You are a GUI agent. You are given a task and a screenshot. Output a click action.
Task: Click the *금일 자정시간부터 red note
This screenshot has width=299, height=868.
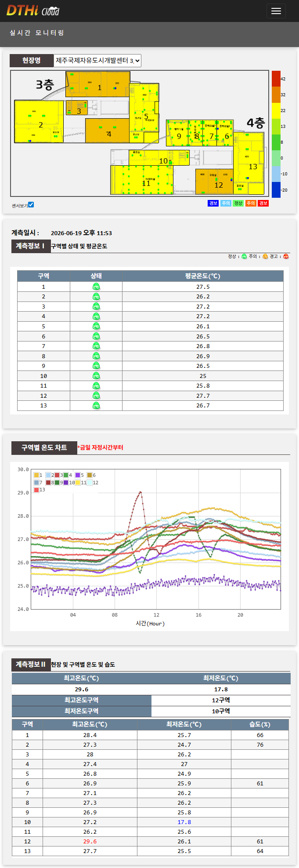101,447
